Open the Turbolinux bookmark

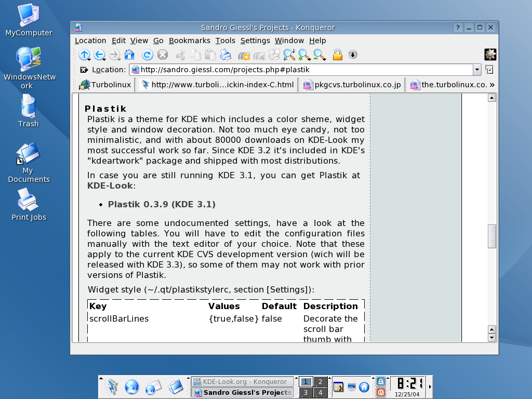[x=105, y=85]
